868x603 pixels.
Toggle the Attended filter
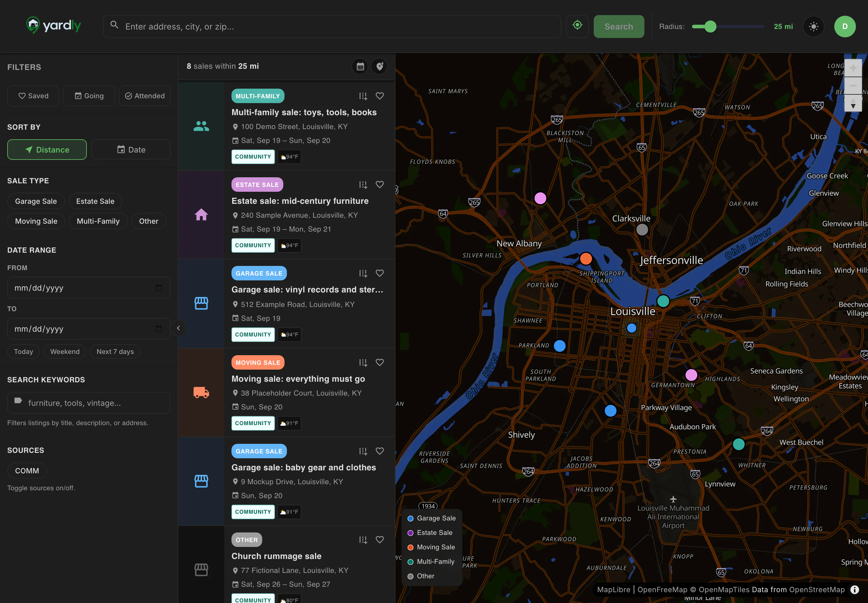click(x=145, y=96)
